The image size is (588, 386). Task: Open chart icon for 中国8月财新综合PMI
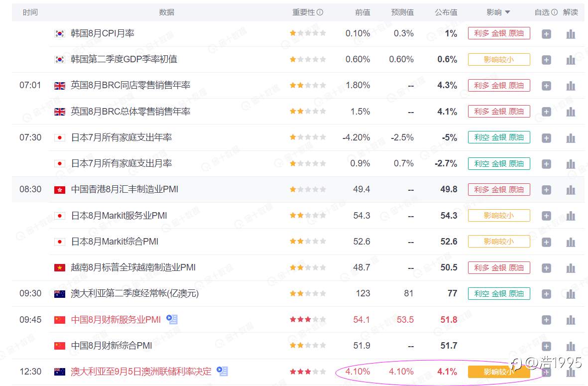coord(571,346)
